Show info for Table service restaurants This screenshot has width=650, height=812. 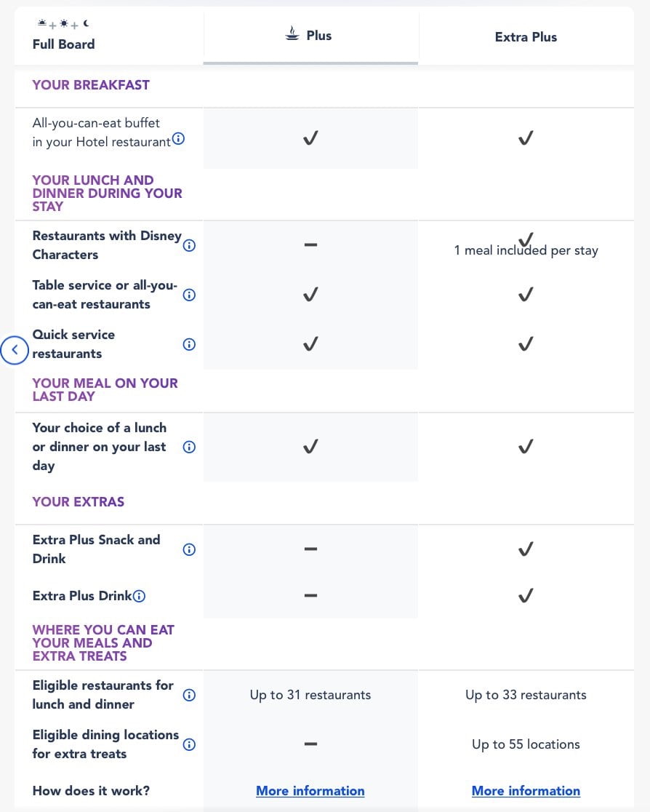pos(189,295)
